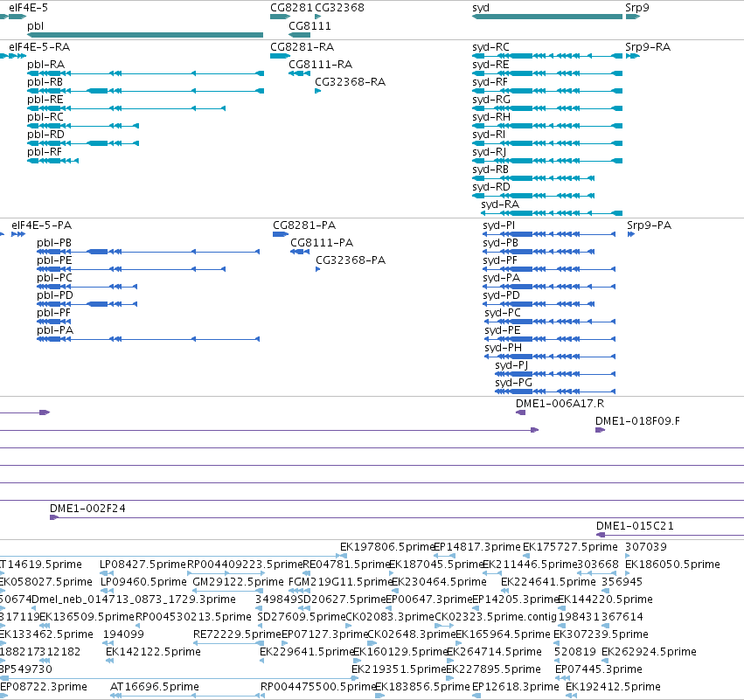Click BAC end DME1-018F09.F

637,421
